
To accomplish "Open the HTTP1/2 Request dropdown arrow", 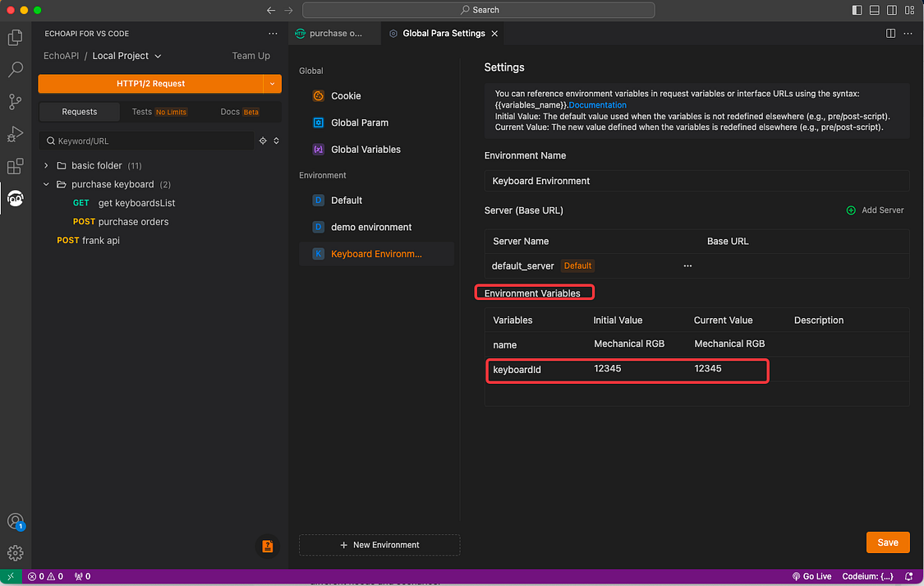I will pos(272,83).
